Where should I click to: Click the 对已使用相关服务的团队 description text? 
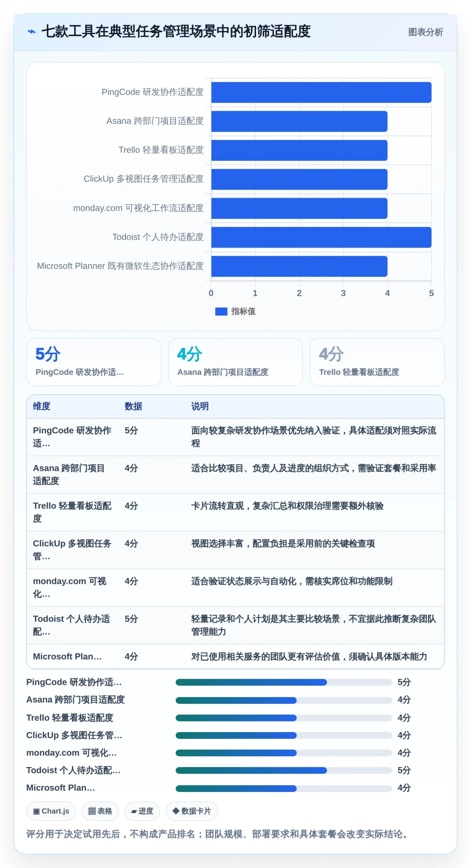[309, 656]
